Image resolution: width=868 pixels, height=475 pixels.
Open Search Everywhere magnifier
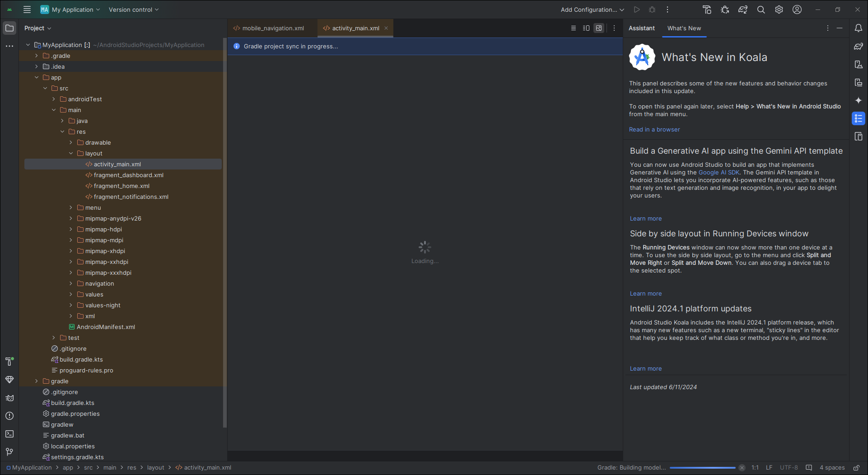click(761, 9)
